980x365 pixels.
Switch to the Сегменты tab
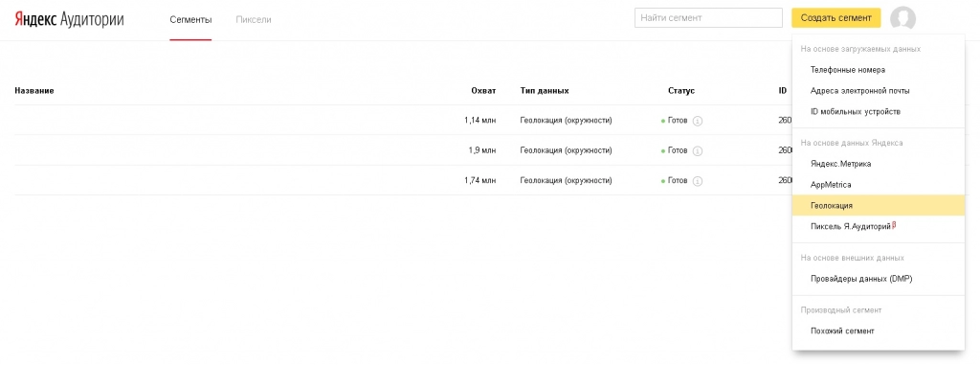coord(190,19)
